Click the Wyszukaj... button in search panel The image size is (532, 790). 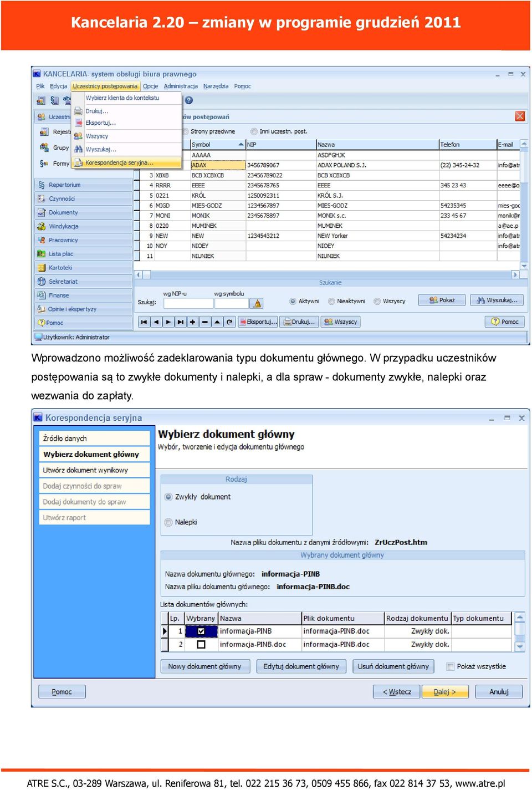click(x=497, y=300)
